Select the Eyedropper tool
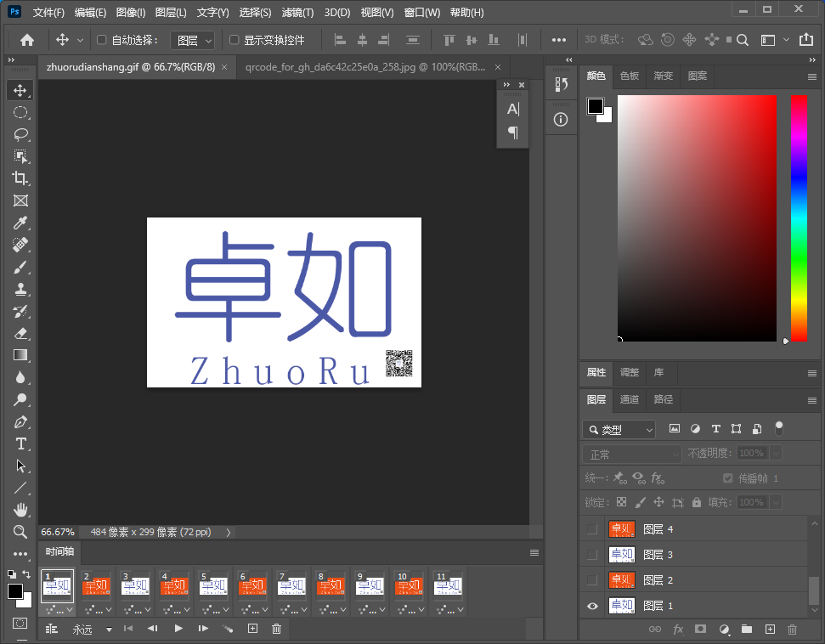825x644 pixels. (20, 223)
